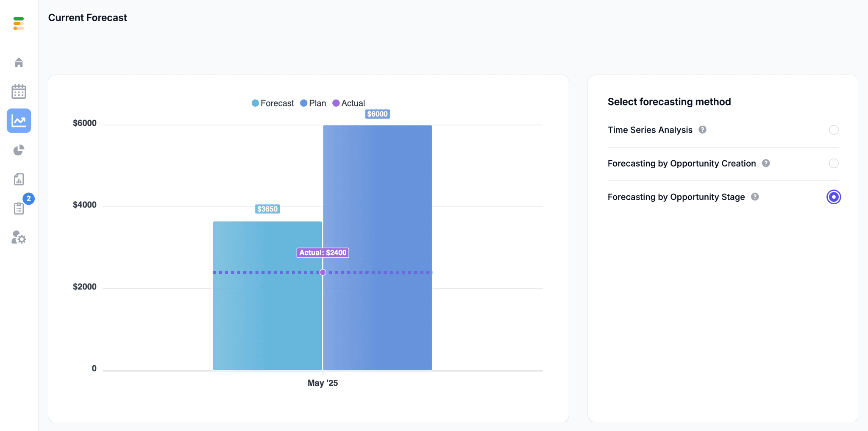Open the Calendar section in the sidebar
This screenshot has height=431, width=868.
click(19, 91)
